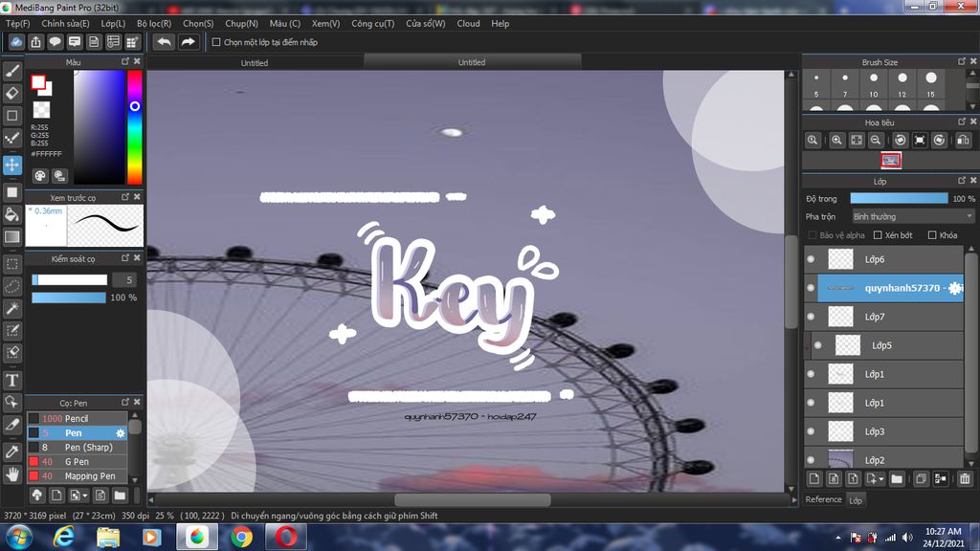
Task: Toggle 'Chọn một lớp tại điểm nhấp' checkbox
Action: click(x=216, y=42)
